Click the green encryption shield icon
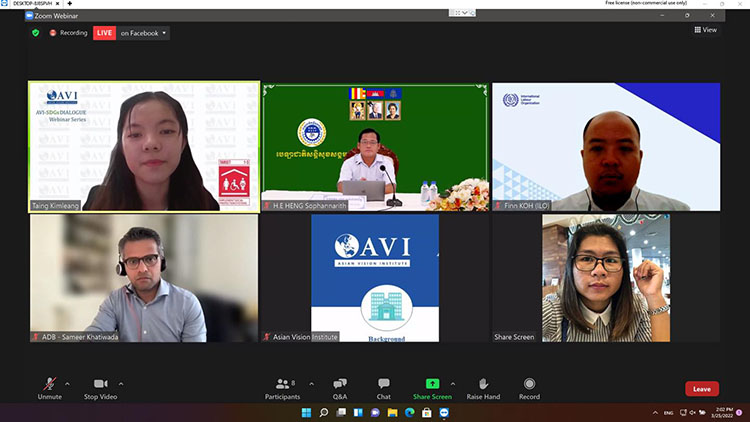750x422 pixels. pos(36,33)
